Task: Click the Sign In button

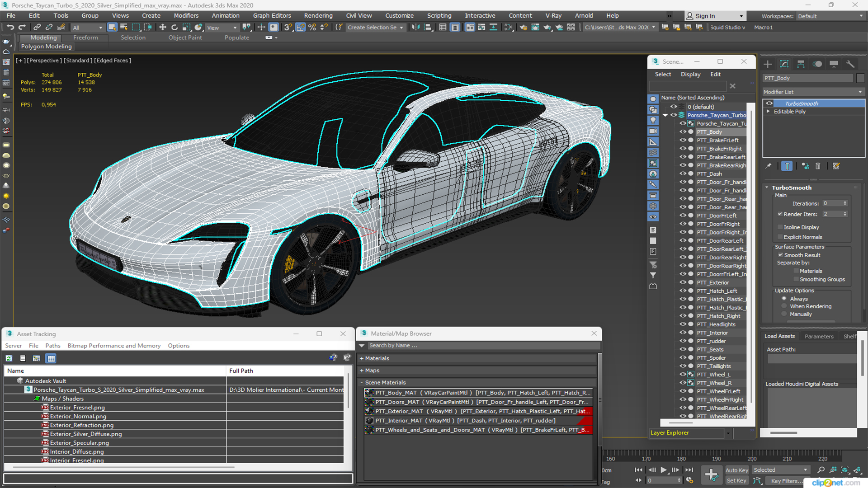Action: (x=715, y=16)
